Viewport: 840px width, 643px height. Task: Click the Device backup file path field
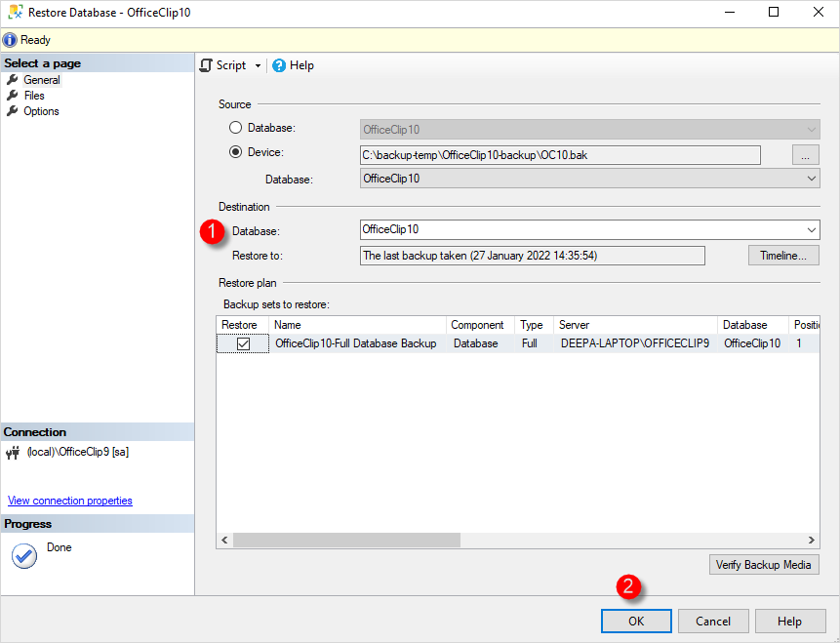(560, 155)
